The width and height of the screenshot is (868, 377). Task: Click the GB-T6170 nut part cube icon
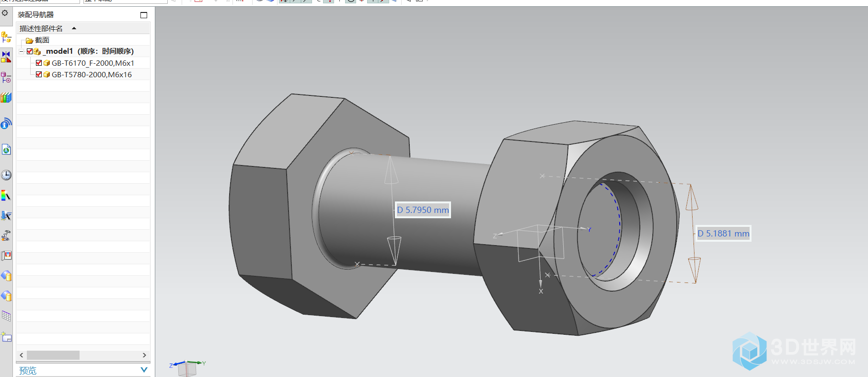pyautogui.click(x=46, y=63)
